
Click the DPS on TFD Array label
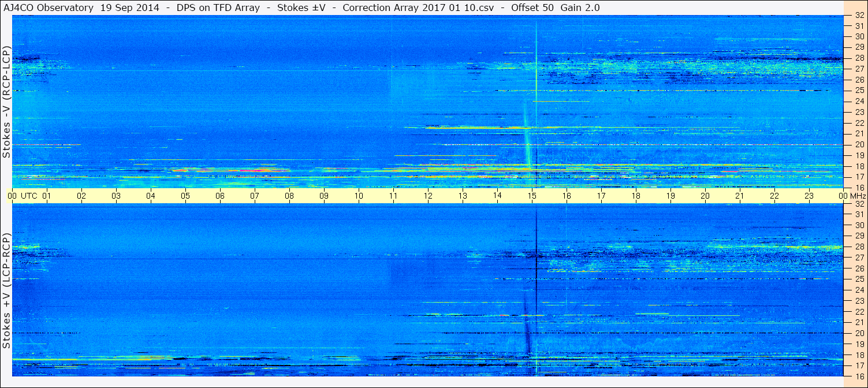pyautogui.click(x=218, y=8)
